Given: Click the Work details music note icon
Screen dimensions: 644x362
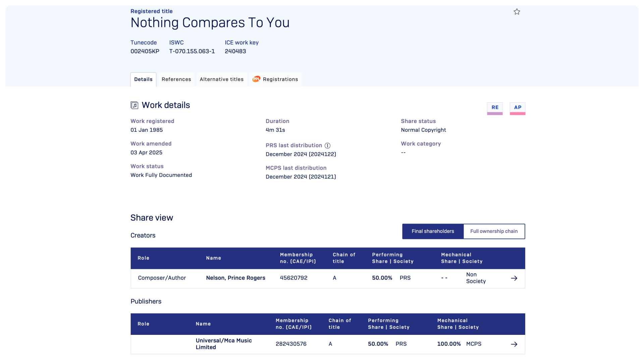Looking at the screenshot, I should coord(134,105).
